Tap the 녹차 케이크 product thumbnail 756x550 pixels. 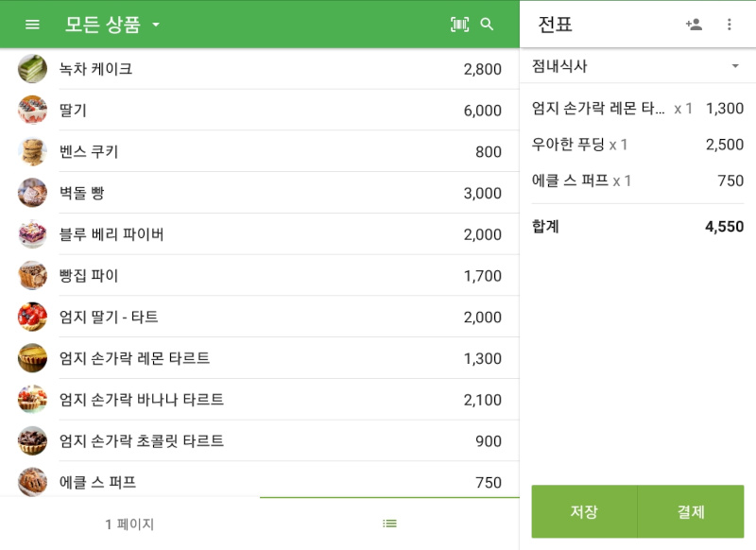(32, 68)
